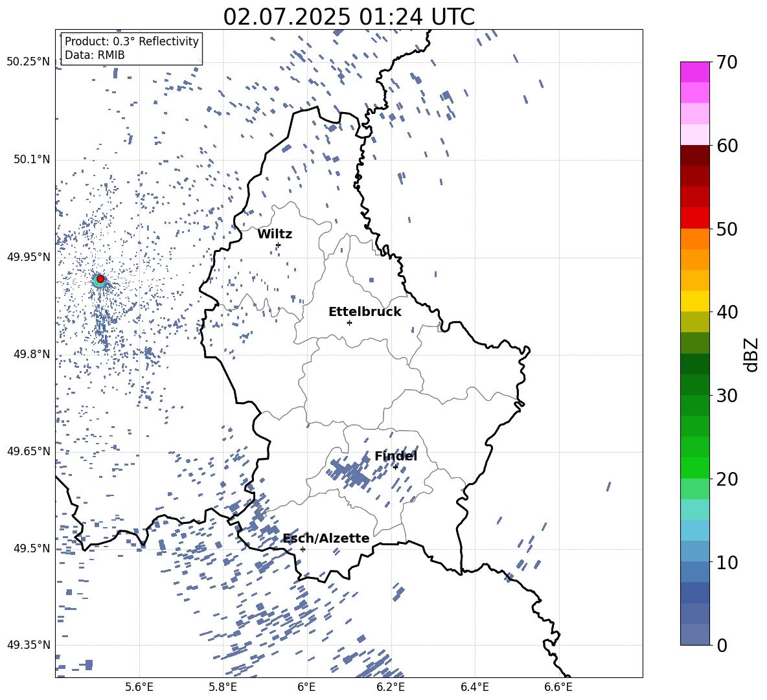Click the dBZ colorbar axis label
The width and height of the screenshot is (767, 700).
pos(752,354)
